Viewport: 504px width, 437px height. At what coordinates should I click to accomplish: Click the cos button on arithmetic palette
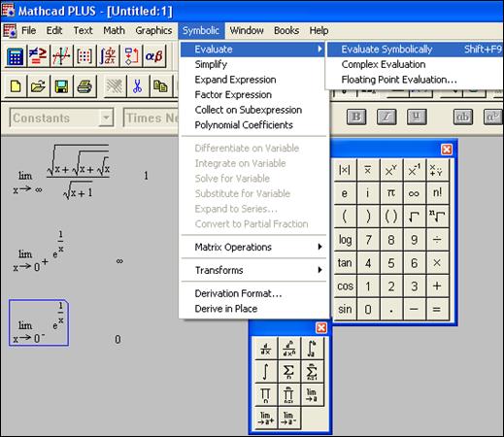pyautogui.click(x=345, y=286)
